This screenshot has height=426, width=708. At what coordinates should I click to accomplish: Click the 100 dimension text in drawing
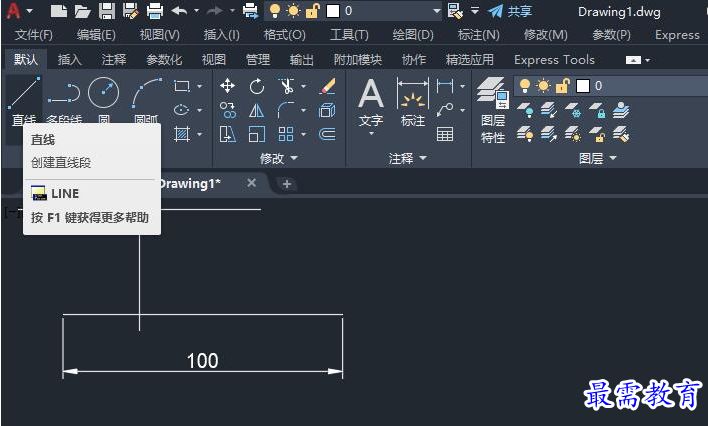tap(202, 360)
